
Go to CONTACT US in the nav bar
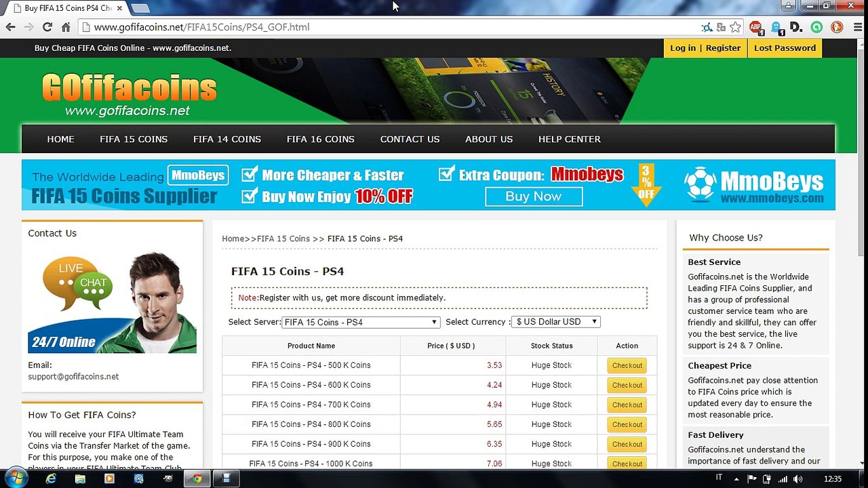point(410,139)
